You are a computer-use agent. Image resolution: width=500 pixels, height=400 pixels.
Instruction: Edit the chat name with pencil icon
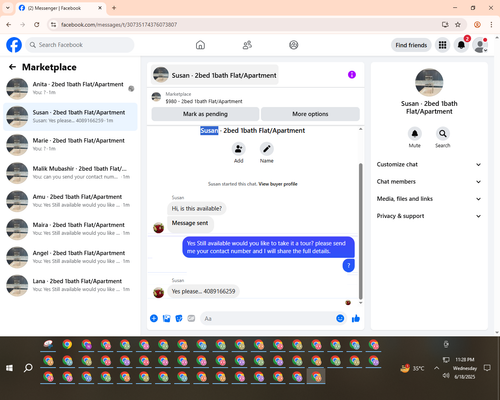point(267,149)
